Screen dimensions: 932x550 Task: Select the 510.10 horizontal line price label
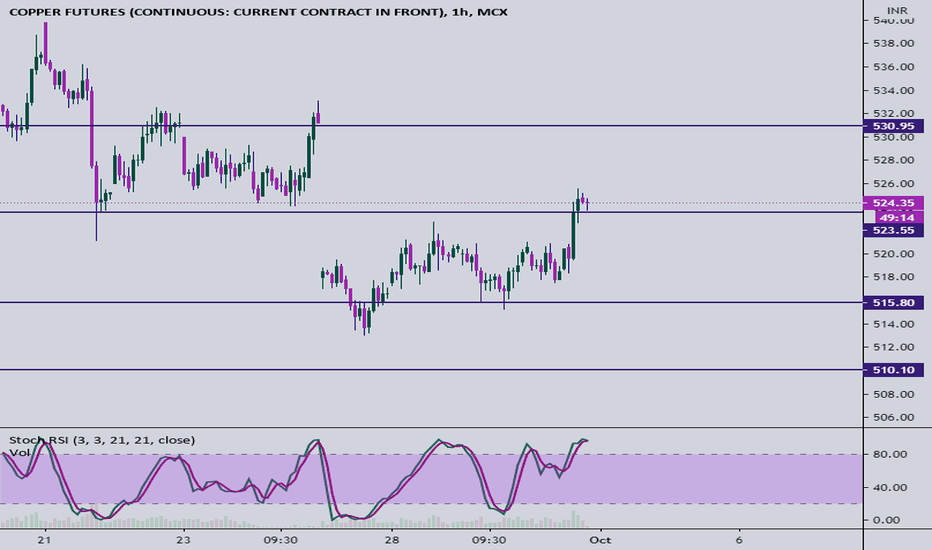[x=893, y=370]
